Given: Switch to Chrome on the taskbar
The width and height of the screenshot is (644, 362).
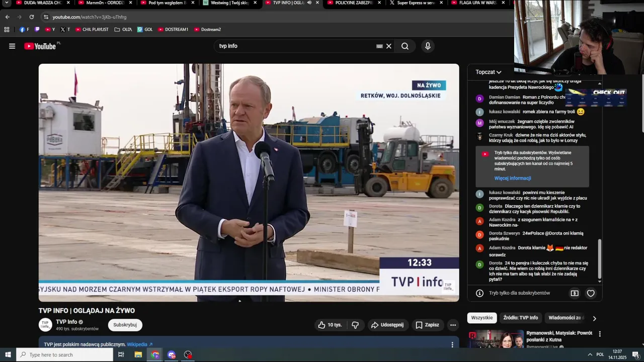Looking at the screenshot, I should click(x=155, y=354).
